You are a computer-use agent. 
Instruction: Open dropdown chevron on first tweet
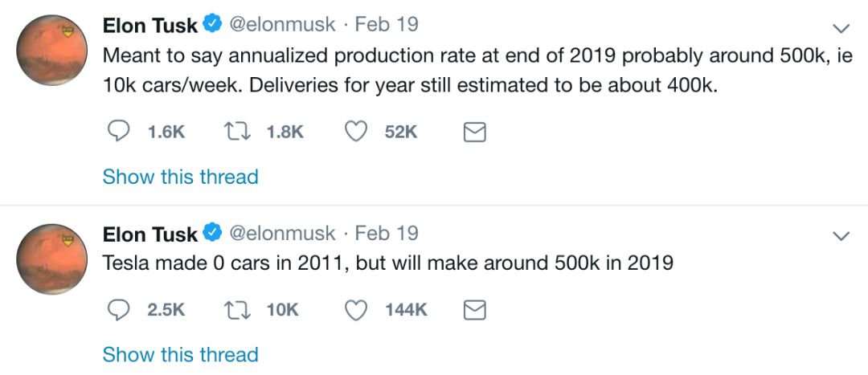click(841, 29)
